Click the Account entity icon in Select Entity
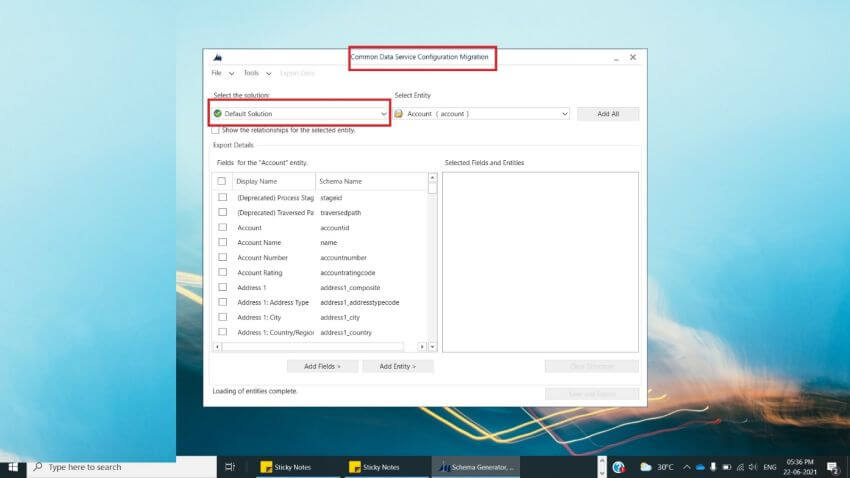Viewport: 850px width, 478px height. point(398,113)
